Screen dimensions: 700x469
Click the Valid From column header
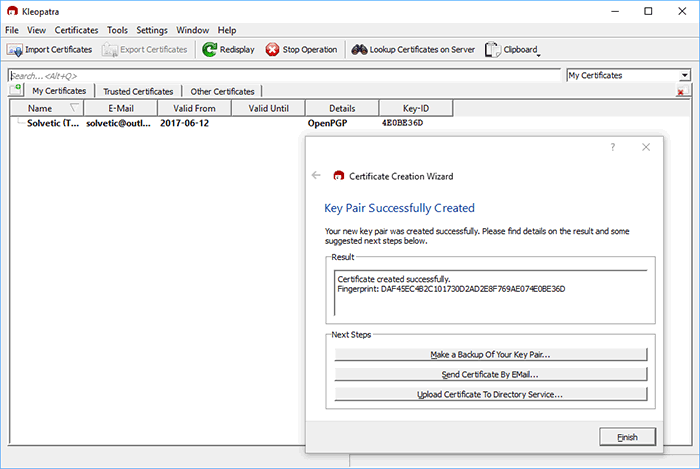tap(194, 108)
